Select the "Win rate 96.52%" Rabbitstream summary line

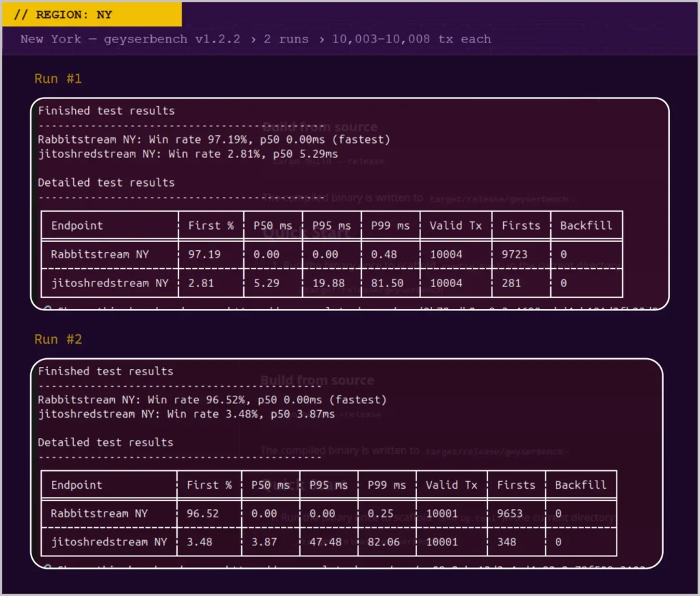[x=212, y=400]
